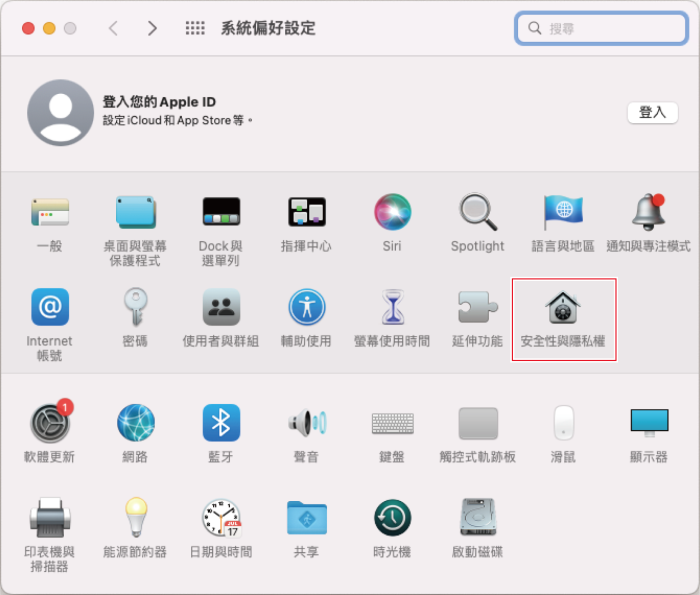Show all preferences with grid button
Viewport: 700px width, 595px height.
(x=195, y=28)
